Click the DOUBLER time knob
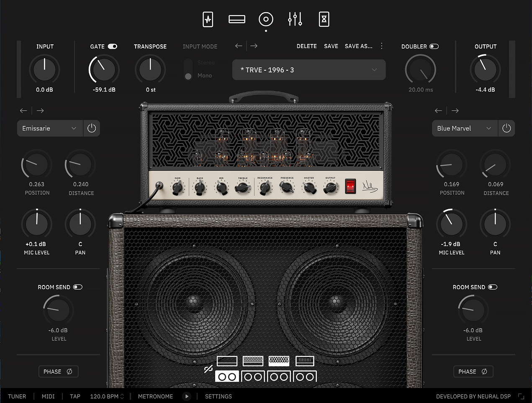532x403 pixels. coord(421,69)
